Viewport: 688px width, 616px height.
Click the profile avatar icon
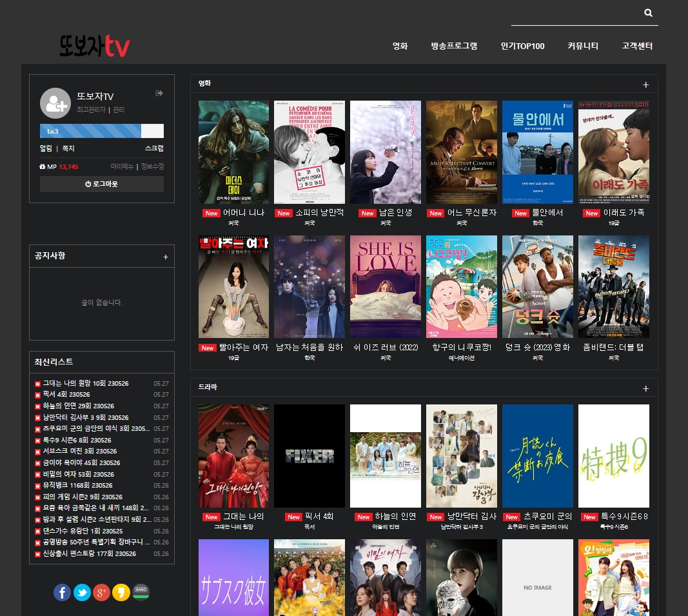55,103
